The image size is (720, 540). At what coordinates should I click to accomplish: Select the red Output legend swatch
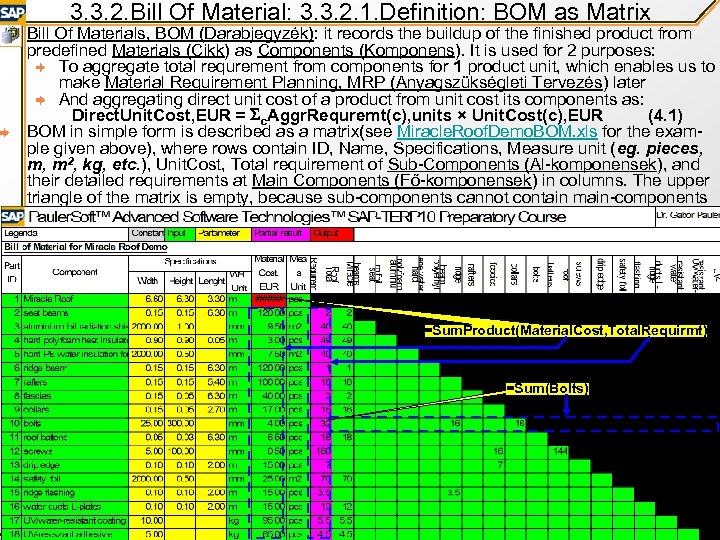pos(332,234)
